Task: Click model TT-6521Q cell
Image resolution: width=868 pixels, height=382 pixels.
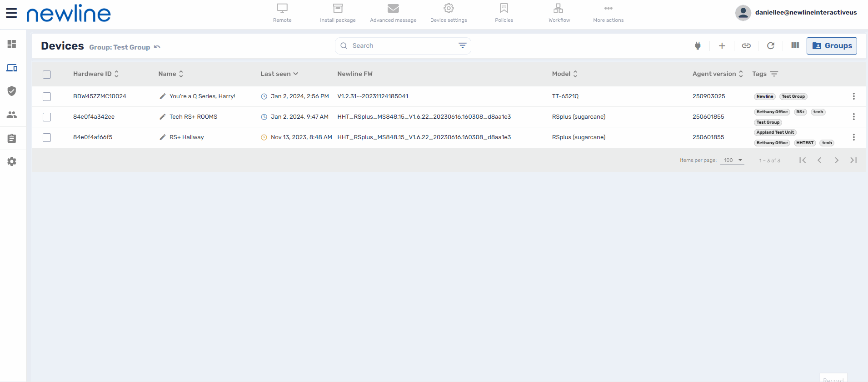Action: click(565, 96)
